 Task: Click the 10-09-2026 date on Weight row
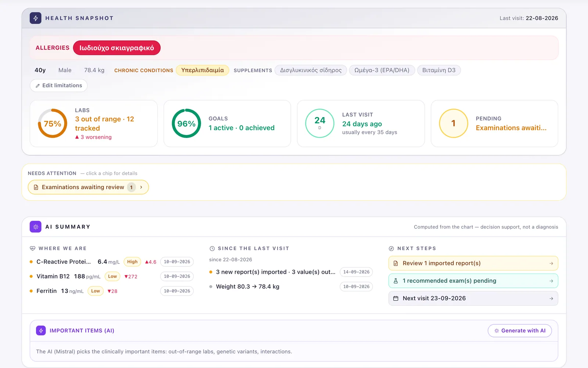[x=356, y=287]
